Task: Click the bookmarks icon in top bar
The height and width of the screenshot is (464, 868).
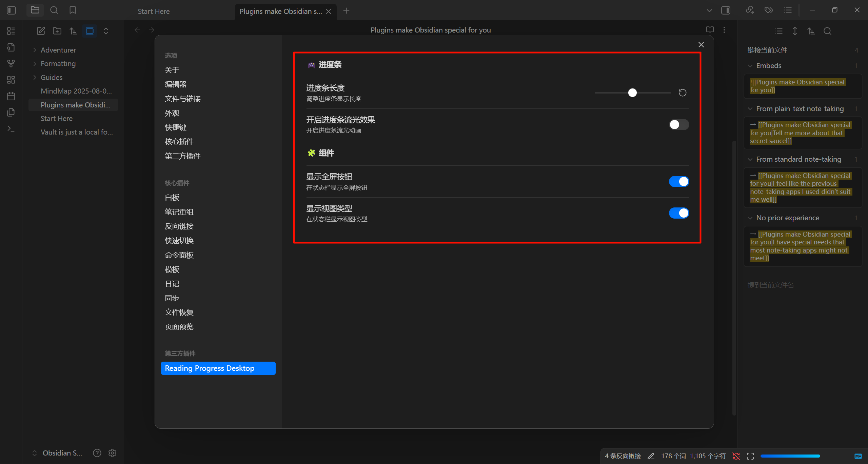Action: (73, 10)
